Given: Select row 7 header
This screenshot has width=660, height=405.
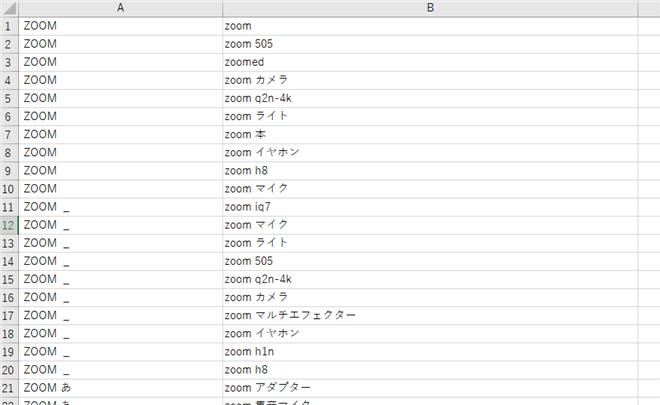Looking at the screenshot, I should 9,135.
